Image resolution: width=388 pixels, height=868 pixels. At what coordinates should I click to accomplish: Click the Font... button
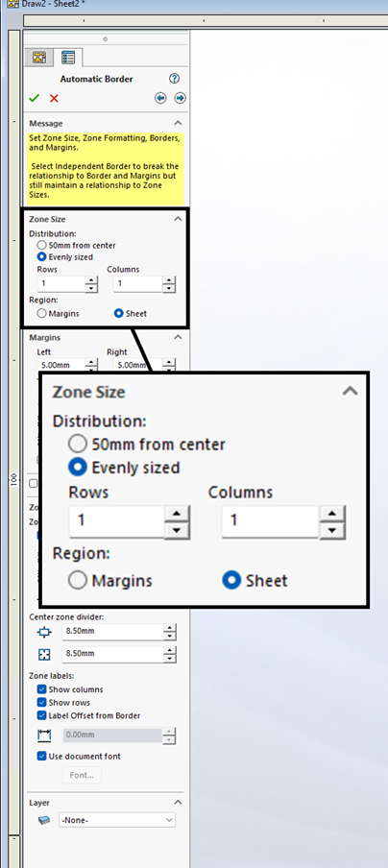pyautogui.click(x=82, y=775)
